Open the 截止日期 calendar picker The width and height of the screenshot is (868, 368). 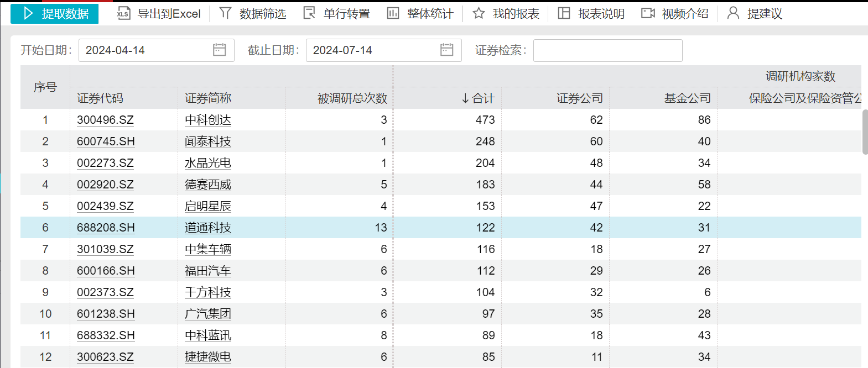tap(446, 50)
